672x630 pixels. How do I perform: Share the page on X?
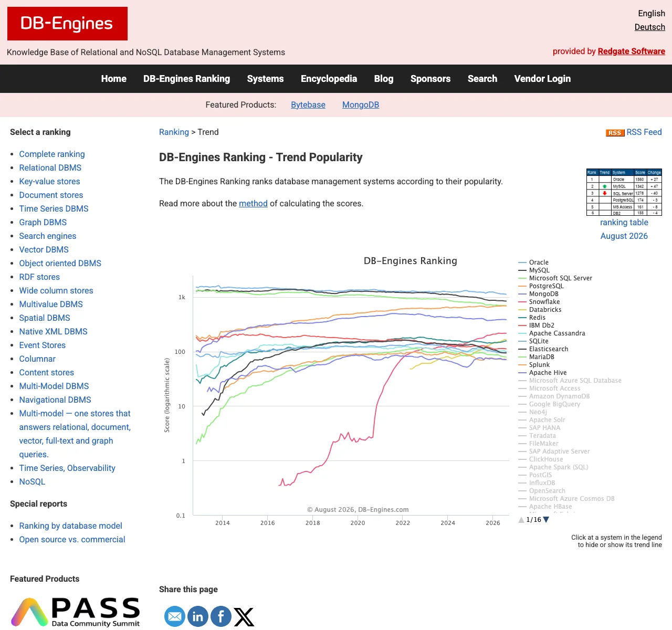(x=244, y=616)
